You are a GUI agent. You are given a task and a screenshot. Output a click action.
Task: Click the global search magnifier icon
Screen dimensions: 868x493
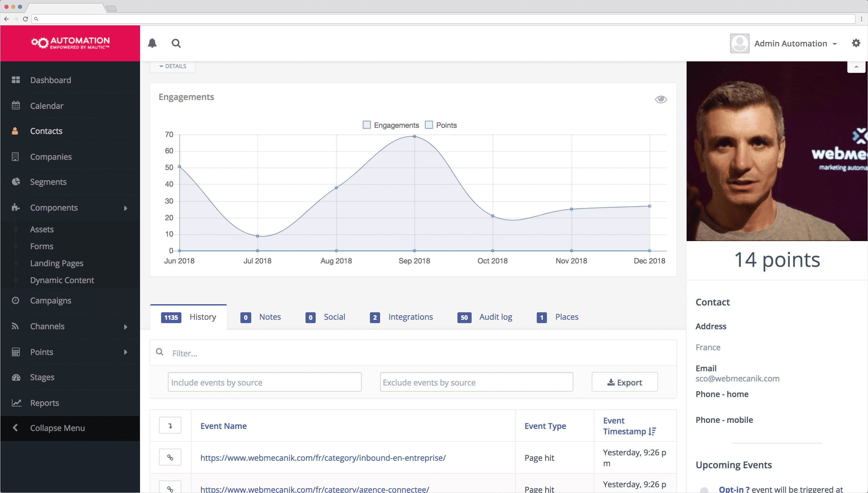[x=176, y=43]
